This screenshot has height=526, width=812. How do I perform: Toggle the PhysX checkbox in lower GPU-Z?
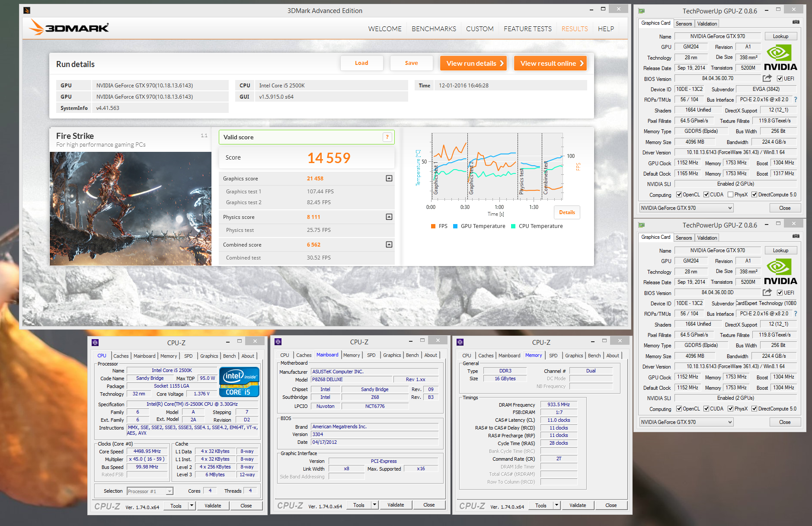click(x=730, y=409)
